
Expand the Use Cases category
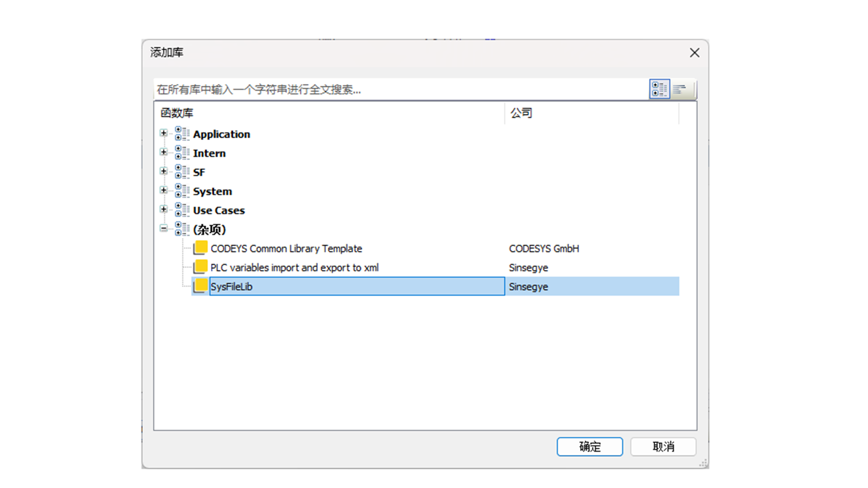click(164, 209)
